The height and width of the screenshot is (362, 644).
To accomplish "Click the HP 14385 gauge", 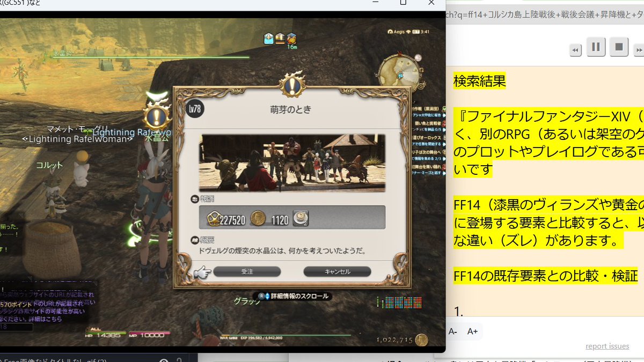I will (x=106, y=333).
